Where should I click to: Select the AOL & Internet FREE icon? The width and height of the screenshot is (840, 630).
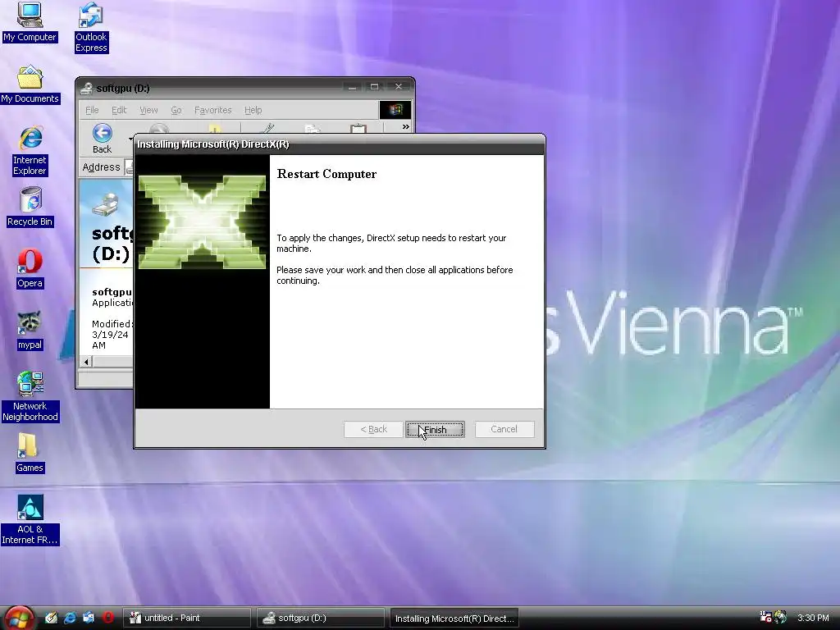[30, 520]
